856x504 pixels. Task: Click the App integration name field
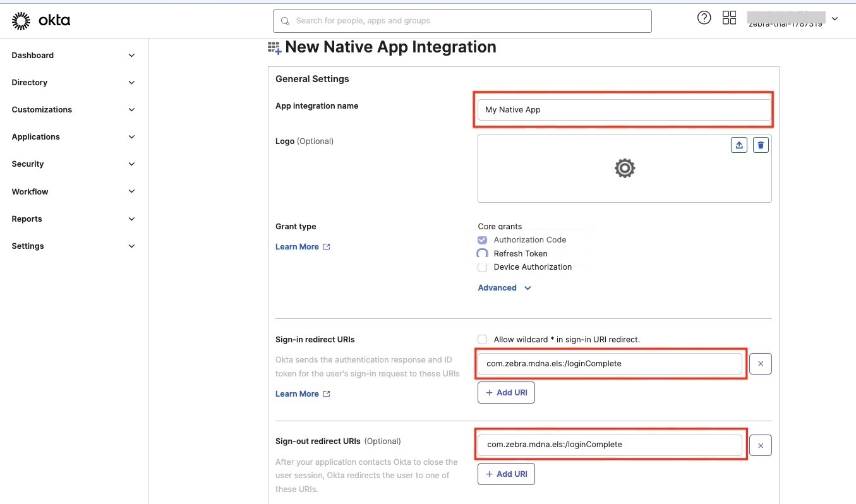click(x=624, y=110)
